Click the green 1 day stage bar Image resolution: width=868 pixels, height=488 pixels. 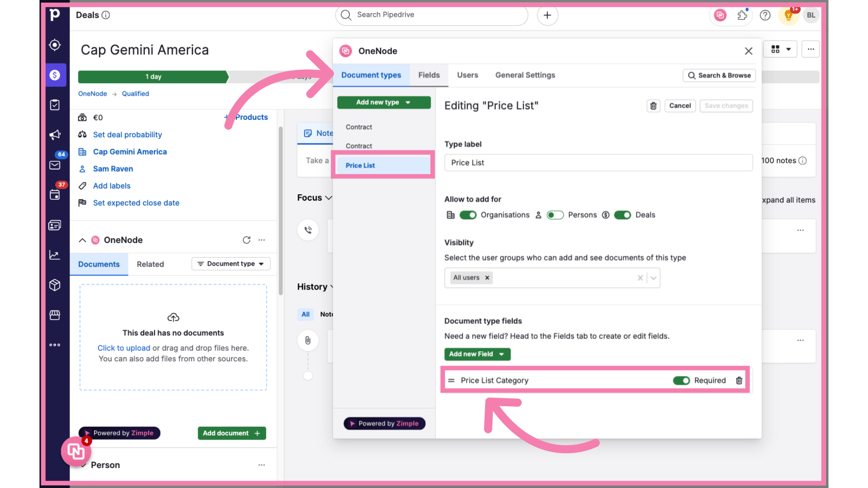(153, 77)
